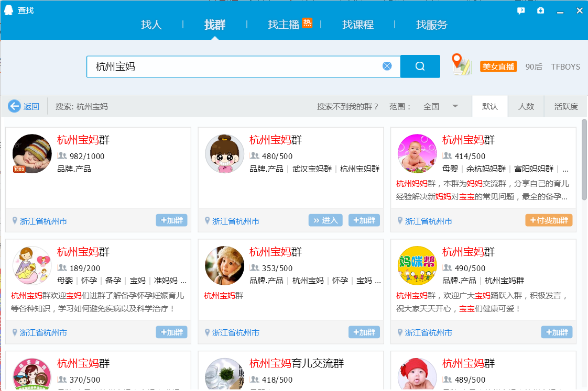Click the 准妈妈 tag on 189/200 card

166,281
